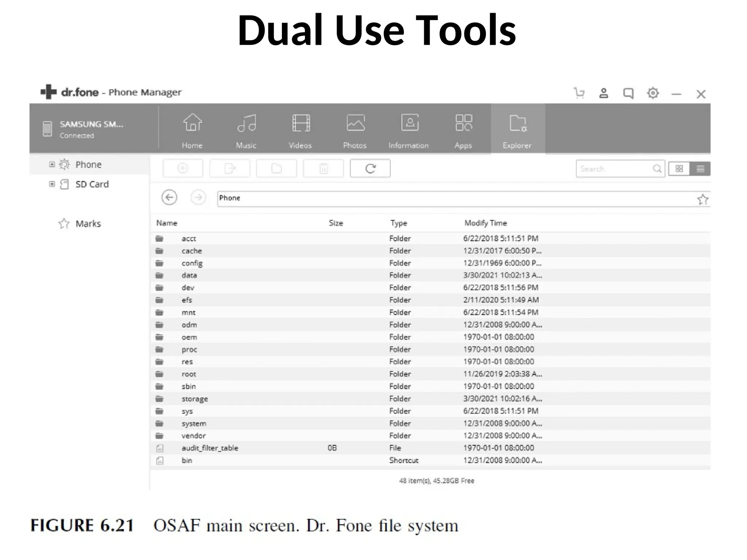Expand the SD Card tree node
The width and height of the screenshot is (747, 560).
52,184
